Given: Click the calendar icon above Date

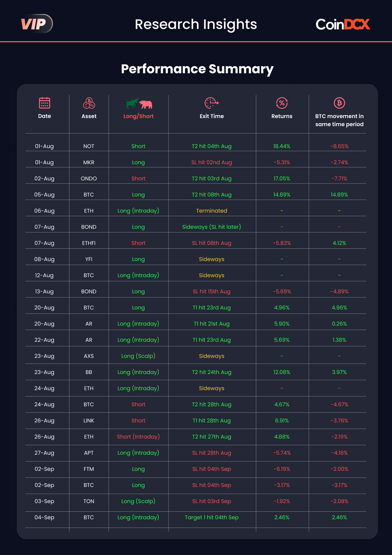Looking at the screenshot, I should coord(45,103).
